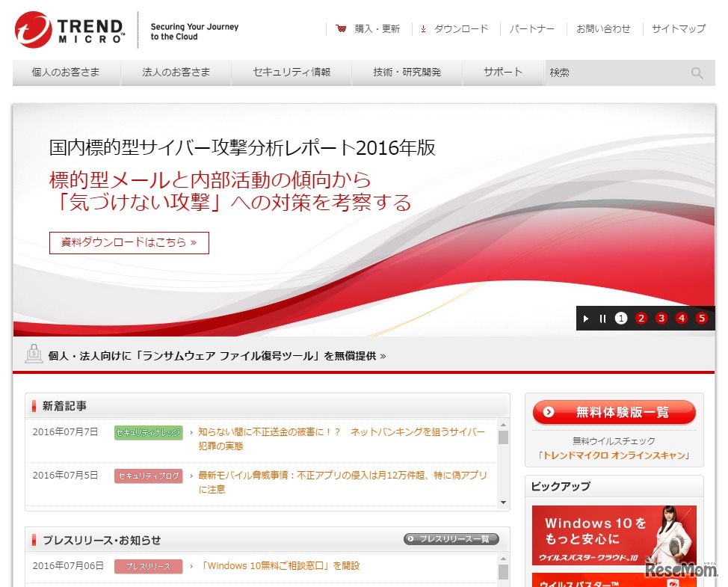Click the Trend Micro logo

click(x=70, y=30)
